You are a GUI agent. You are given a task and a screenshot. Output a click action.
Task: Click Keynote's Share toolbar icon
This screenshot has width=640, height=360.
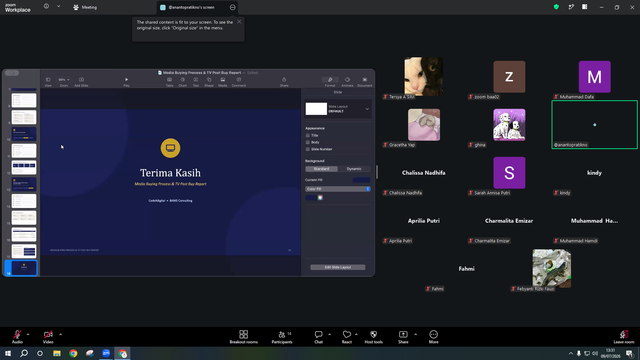284,81
